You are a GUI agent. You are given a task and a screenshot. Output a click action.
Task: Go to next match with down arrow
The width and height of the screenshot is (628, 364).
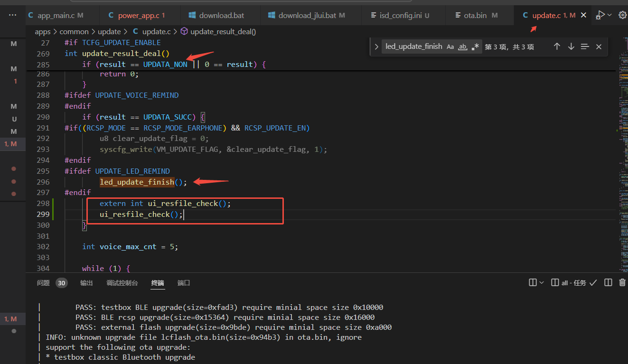tap(571, 47)
